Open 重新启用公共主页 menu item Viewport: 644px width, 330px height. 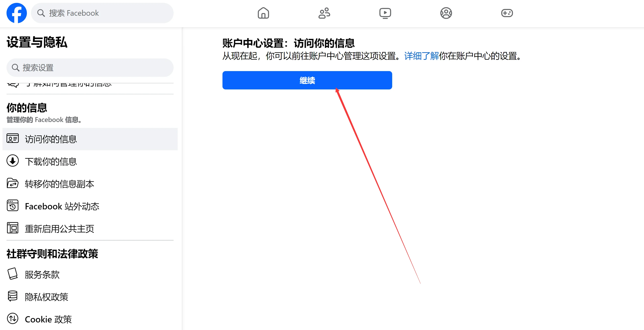coord(90,229)
